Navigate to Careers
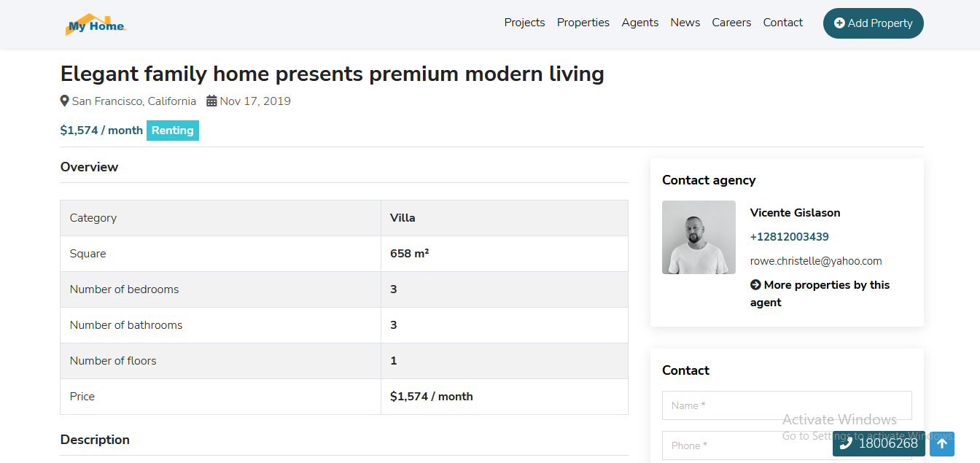This screenshot has width=980, height=463. pos(731,23)
